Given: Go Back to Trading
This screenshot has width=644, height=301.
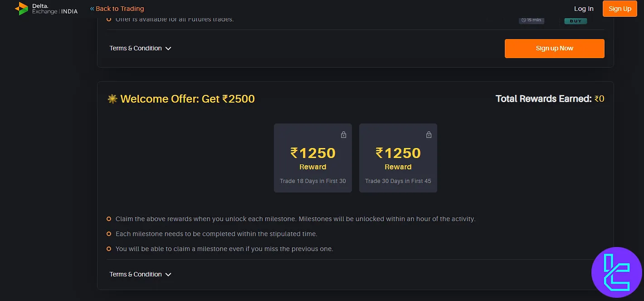Looking at the screenshot, I should click(120, 9).
